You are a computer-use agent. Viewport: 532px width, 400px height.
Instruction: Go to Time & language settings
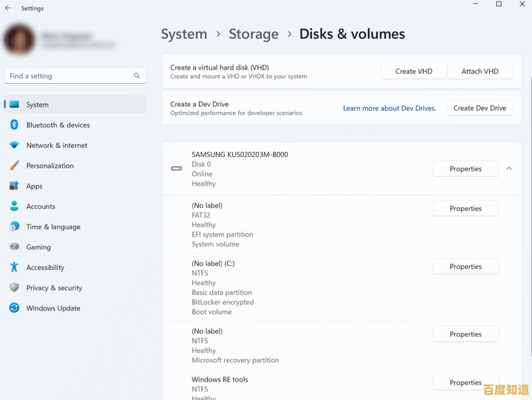pyautogui.click(x=53, y=227)
